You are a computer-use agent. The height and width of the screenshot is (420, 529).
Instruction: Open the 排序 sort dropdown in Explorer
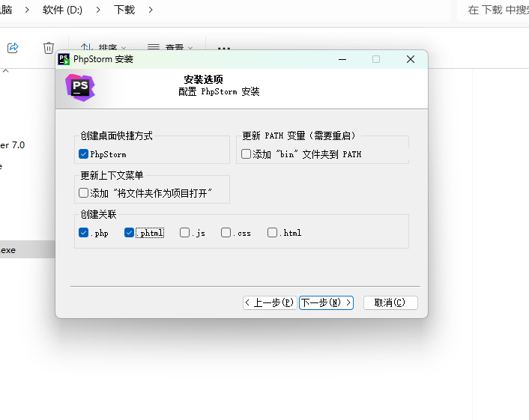(103, 47)
